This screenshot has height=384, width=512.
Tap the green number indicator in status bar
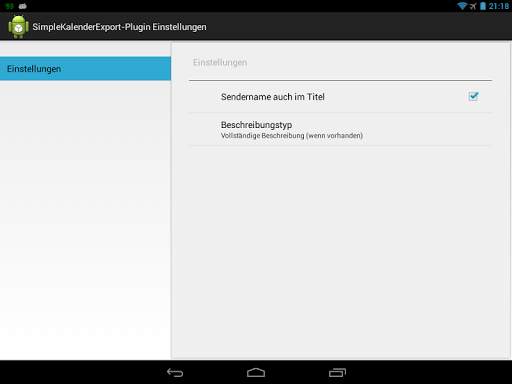(x=9, y=6)
